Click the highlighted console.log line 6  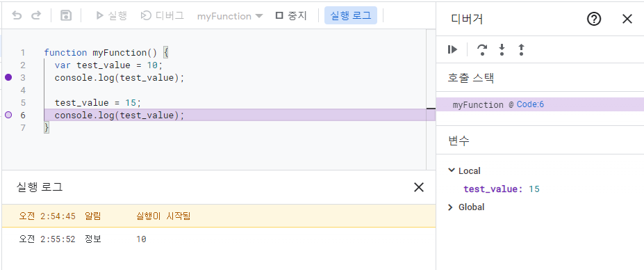(240, 115)
